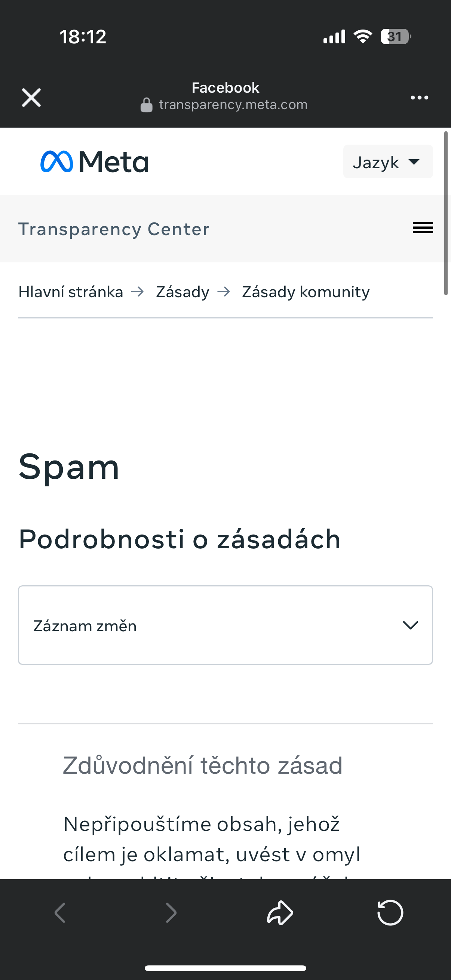Viewport: 451px width, 980px height.
Task: Tap the battery indicator in status bar
Action: 395,37
